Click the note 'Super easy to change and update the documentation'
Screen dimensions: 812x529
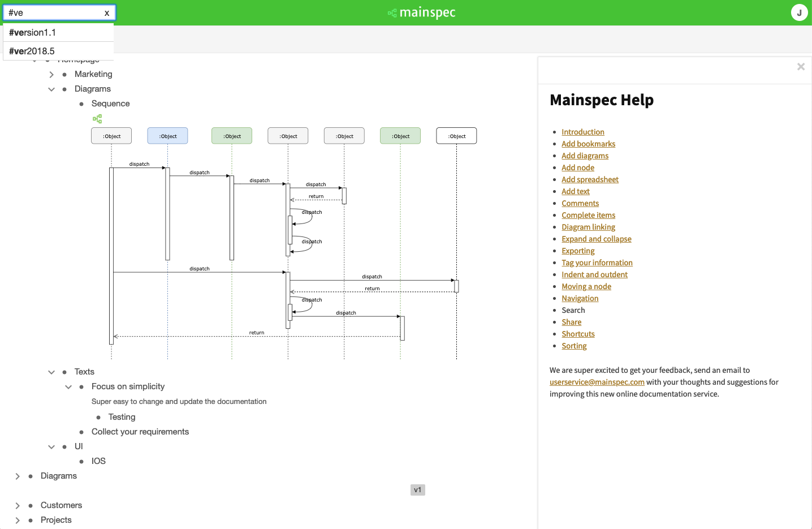[x=179, y=402]
